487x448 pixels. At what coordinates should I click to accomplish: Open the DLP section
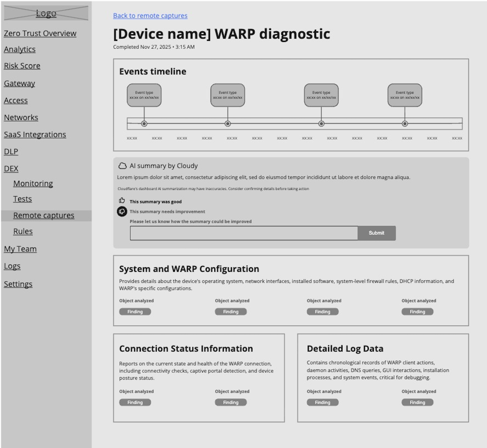pyautogui.click(x=11, y=152)
